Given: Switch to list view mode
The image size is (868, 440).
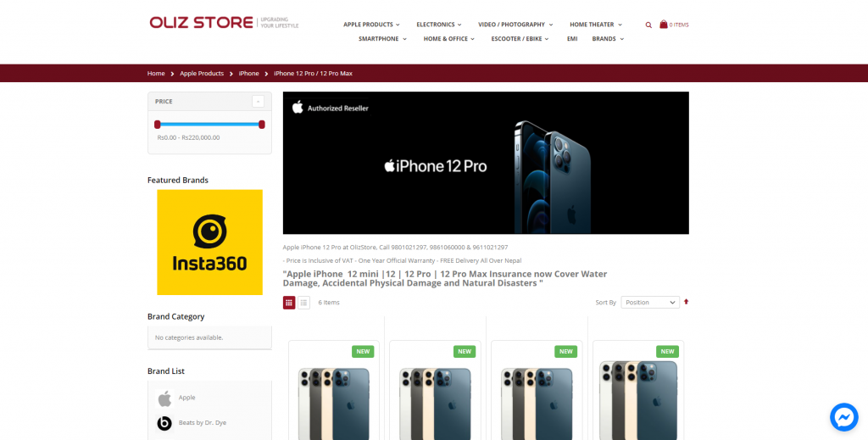Looking at the screenshot, I should (x=304, y=303).
